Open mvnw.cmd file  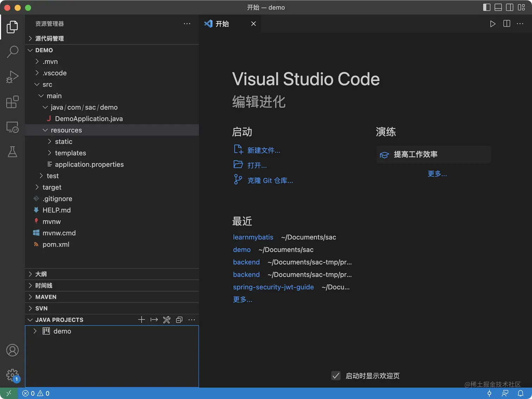[x=112, y=233]
